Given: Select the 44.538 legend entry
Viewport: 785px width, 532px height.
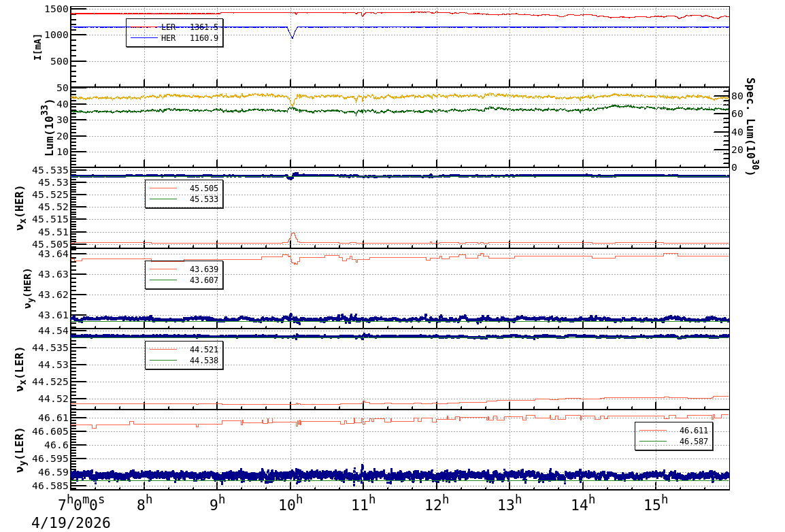Looking at the screenshot, I should (184, 361).
